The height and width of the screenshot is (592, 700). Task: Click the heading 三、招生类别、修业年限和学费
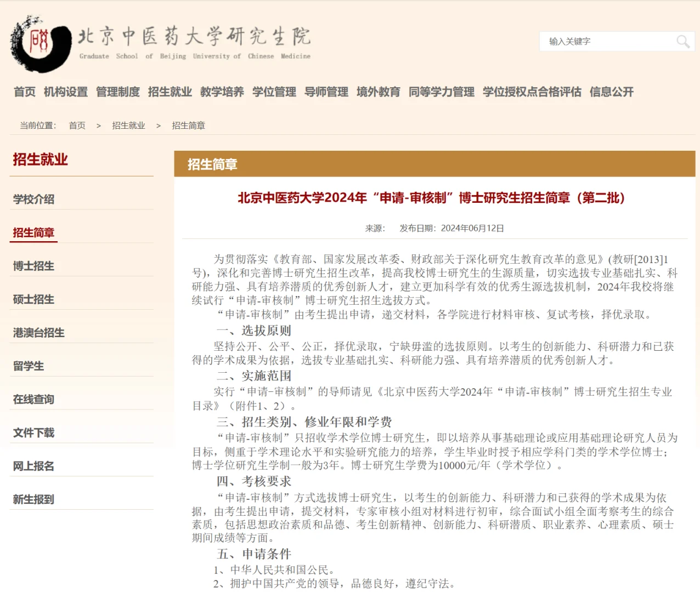[304, 422]
